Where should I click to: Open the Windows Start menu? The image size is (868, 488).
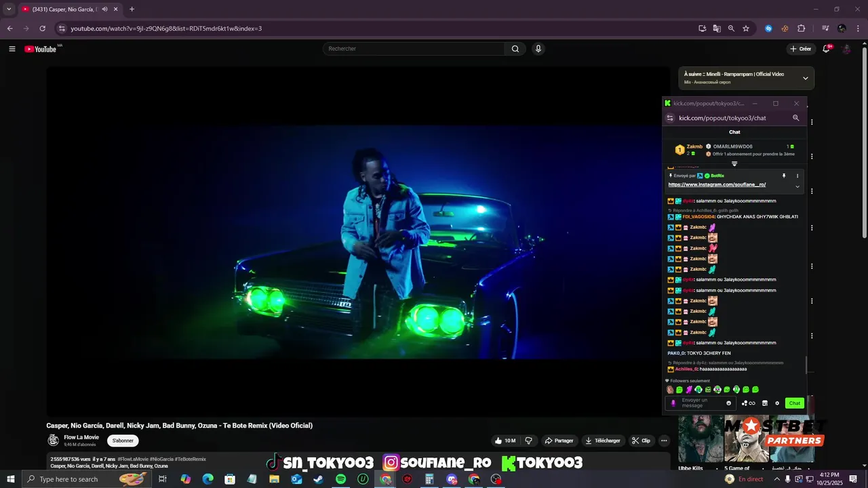(10, 479)
